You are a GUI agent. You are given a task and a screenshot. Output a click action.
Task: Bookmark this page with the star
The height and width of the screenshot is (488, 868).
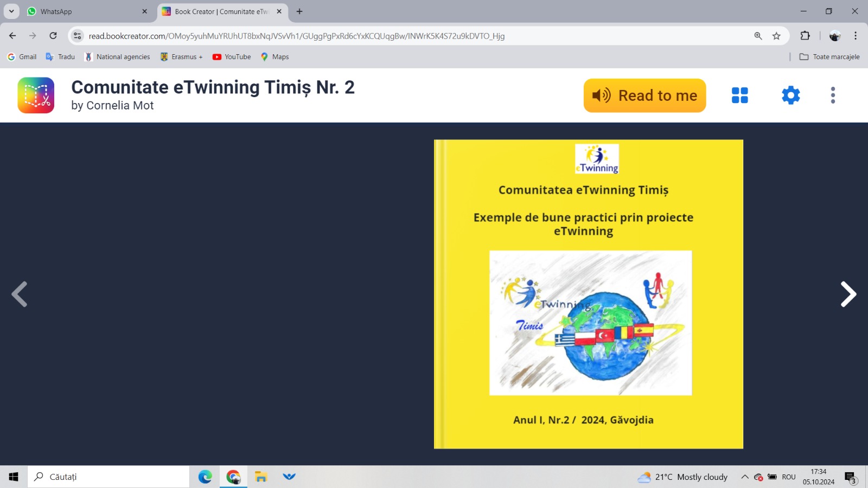pos(776,36)
